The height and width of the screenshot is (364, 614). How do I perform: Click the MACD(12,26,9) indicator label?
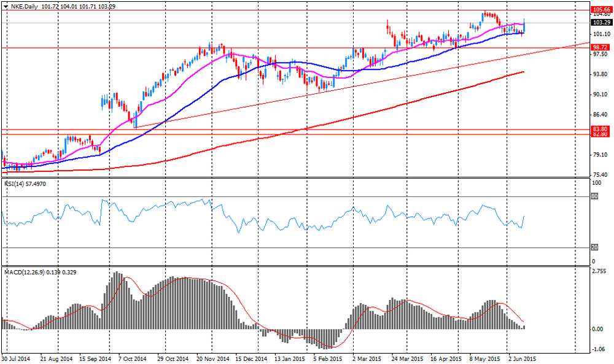click(41, 272)
